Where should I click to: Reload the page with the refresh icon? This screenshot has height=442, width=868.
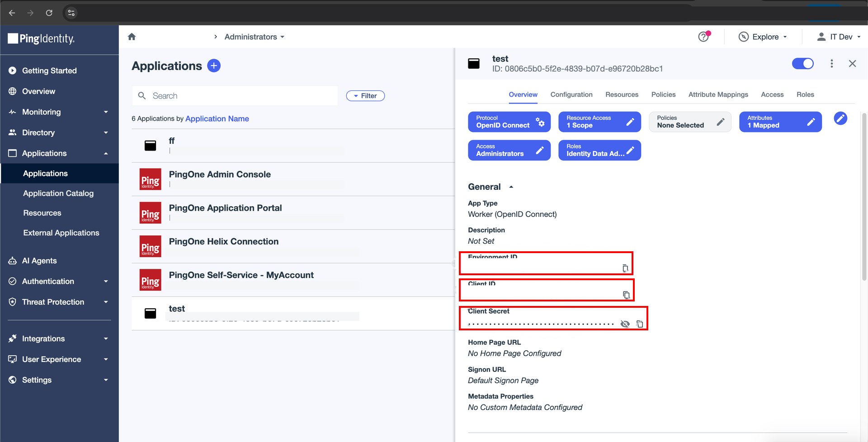pos(49,13)
